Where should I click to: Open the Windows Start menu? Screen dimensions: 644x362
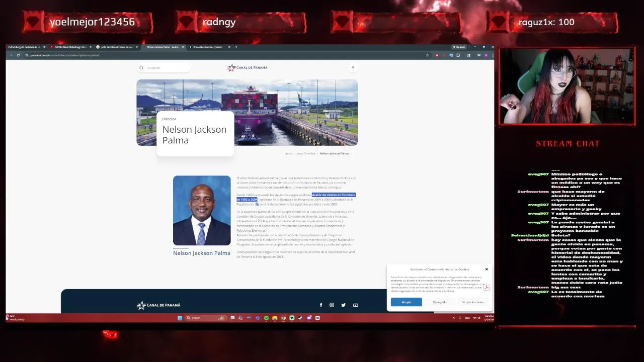(x=180, y=318)
